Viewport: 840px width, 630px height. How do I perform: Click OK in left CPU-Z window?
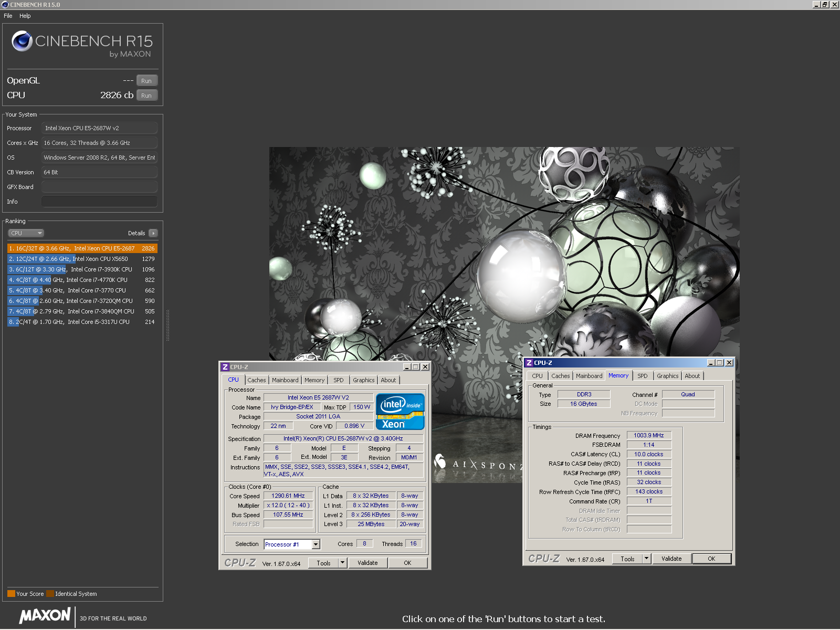pos(407,563)
